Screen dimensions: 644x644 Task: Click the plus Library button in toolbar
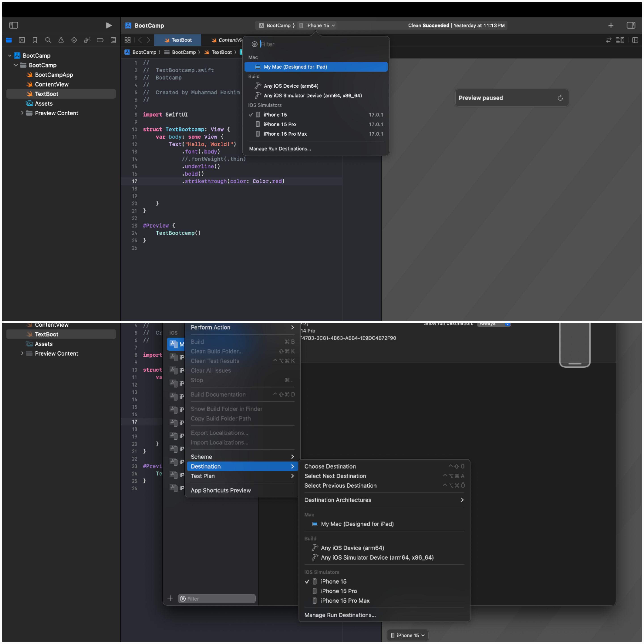(611, 25)
